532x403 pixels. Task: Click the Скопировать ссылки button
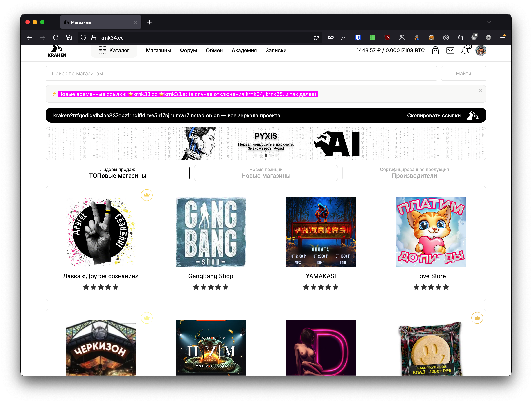[434, 115]
